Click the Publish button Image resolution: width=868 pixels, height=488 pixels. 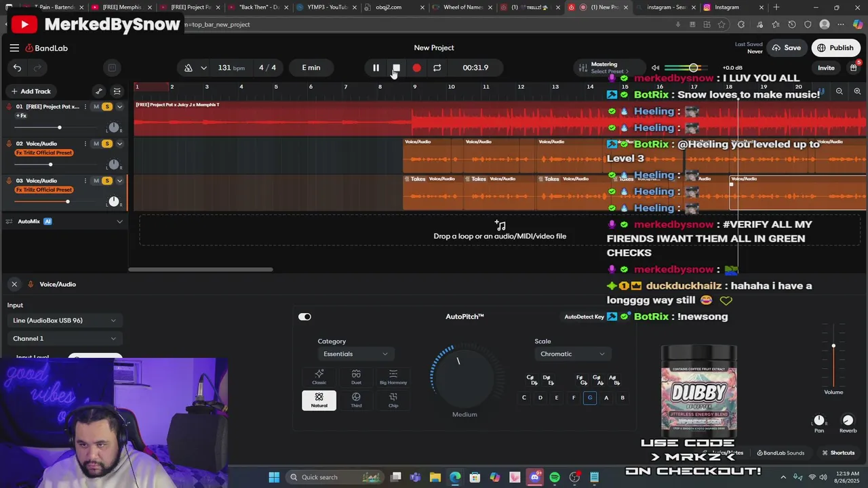click(835, 48)
